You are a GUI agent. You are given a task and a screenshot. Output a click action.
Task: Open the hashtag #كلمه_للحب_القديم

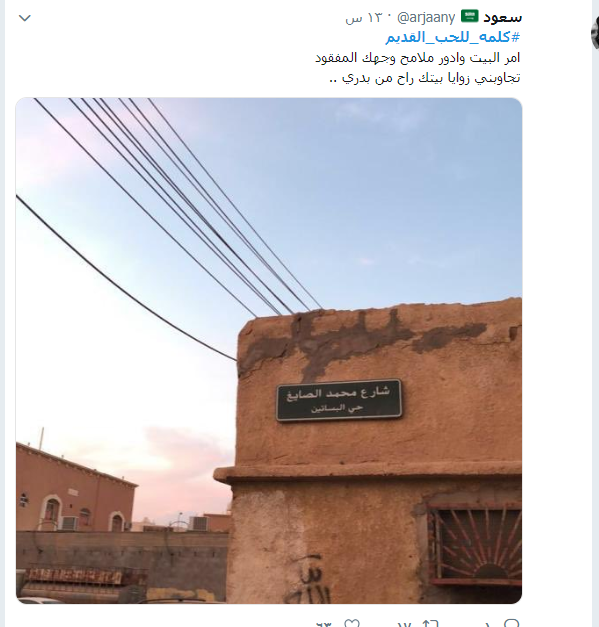pyautogui.click(x=453, y=37)
